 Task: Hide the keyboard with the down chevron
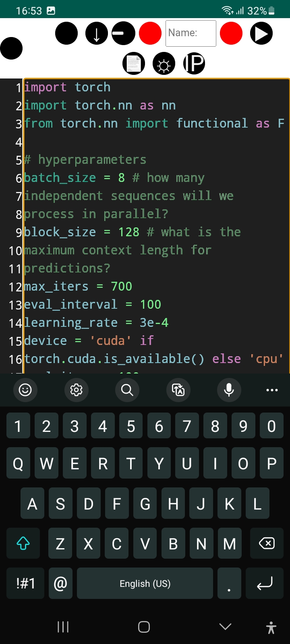pyautogui.click(x=226, y=627)
